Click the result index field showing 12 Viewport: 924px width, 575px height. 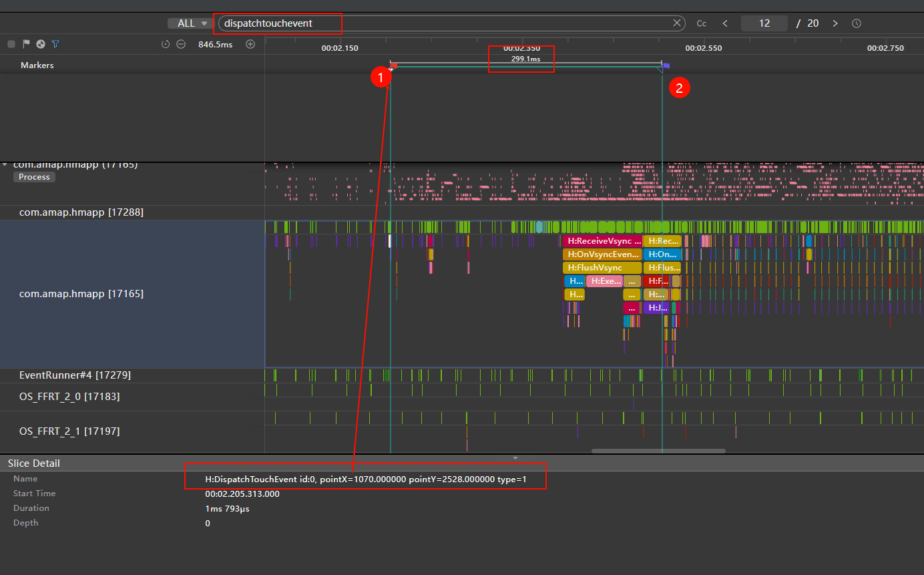[x=764, y=23]
